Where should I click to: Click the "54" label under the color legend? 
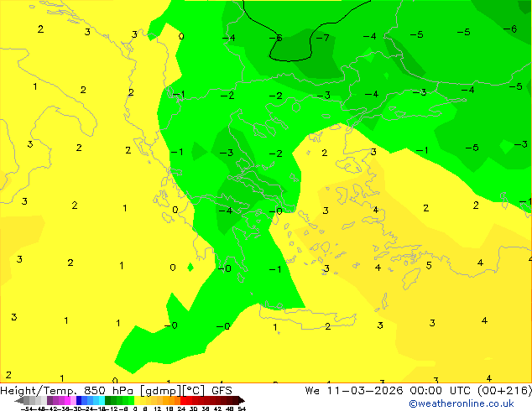tap(241, 408)
